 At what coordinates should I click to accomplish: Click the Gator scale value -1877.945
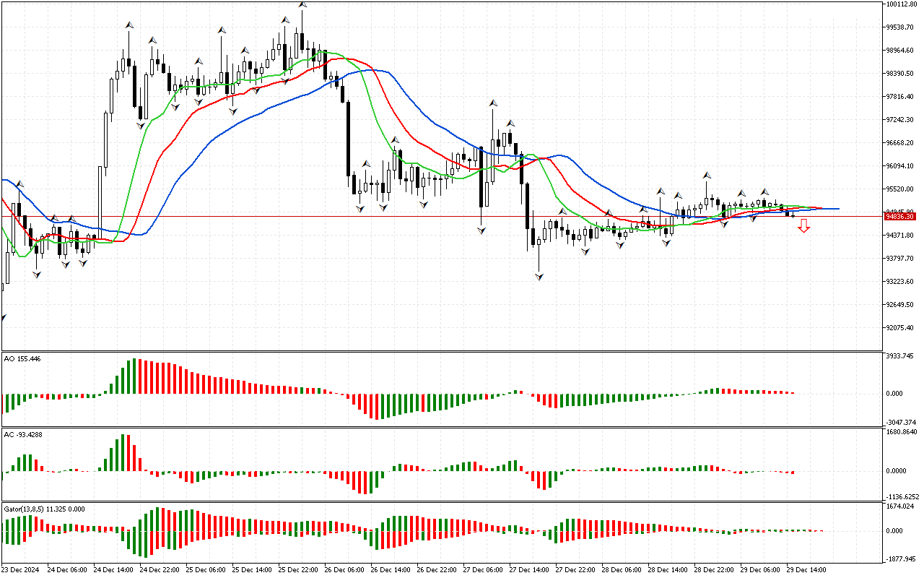902,558
